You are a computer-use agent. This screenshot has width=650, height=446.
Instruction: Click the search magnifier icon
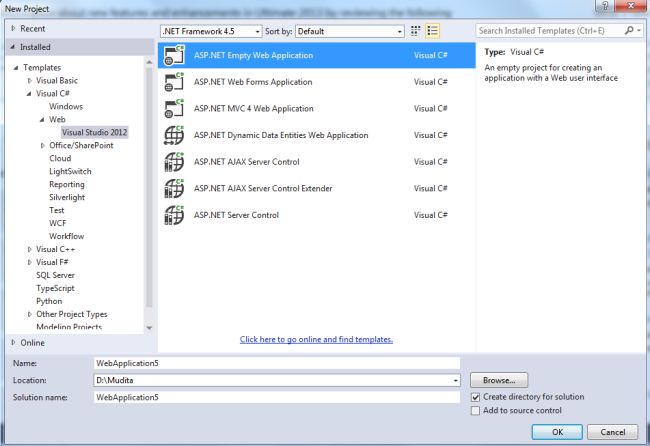pyautogui.click(x=629, y=30)
